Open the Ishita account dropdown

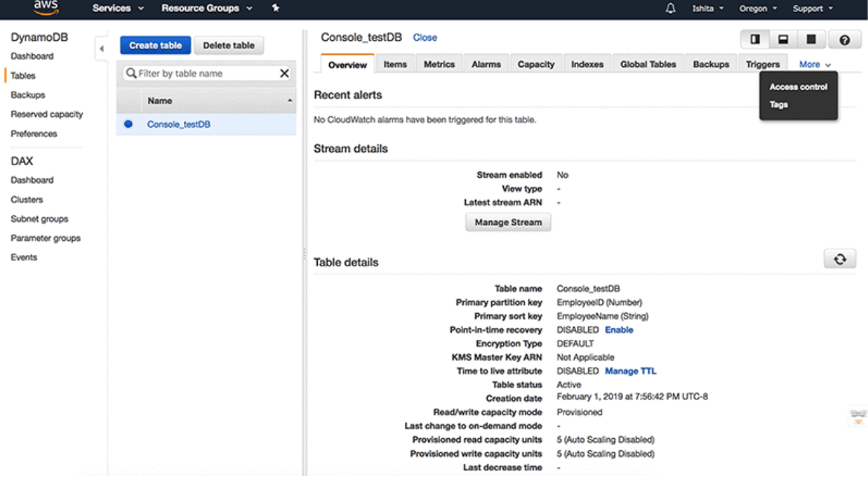tap(707, 8)
